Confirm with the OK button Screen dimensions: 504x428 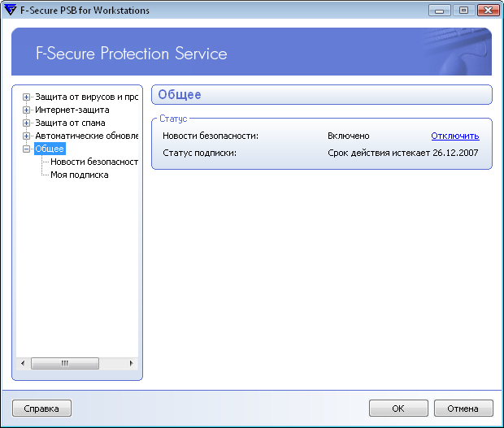(398, 409)
